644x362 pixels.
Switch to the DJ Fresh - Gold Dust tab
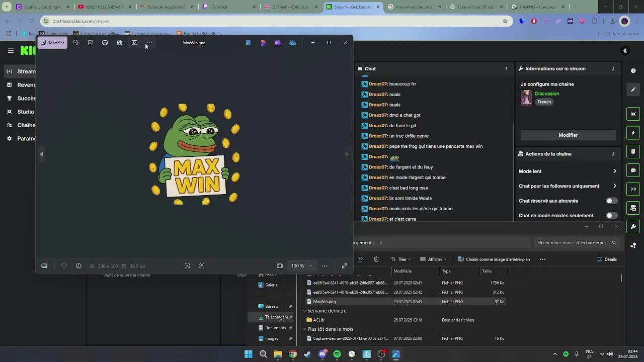(291, 7)
